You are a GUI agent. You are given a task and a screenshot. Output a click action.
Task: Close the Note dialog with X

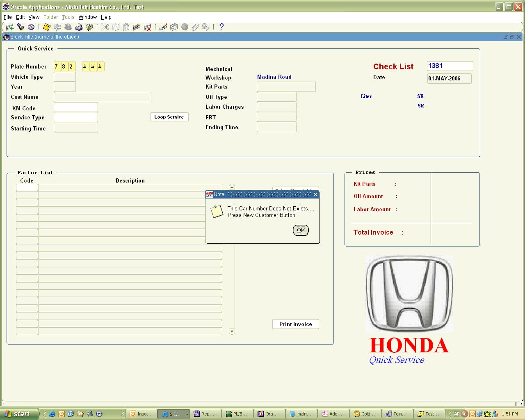click(x=315, y=194)
